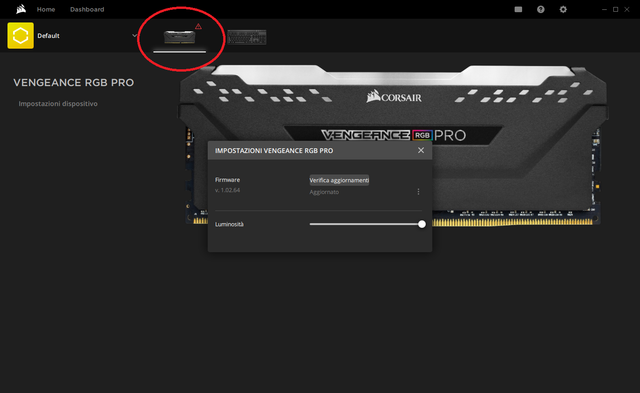Click the Default profile name
This screenshot has width=640, height=393.
point(48,36)
